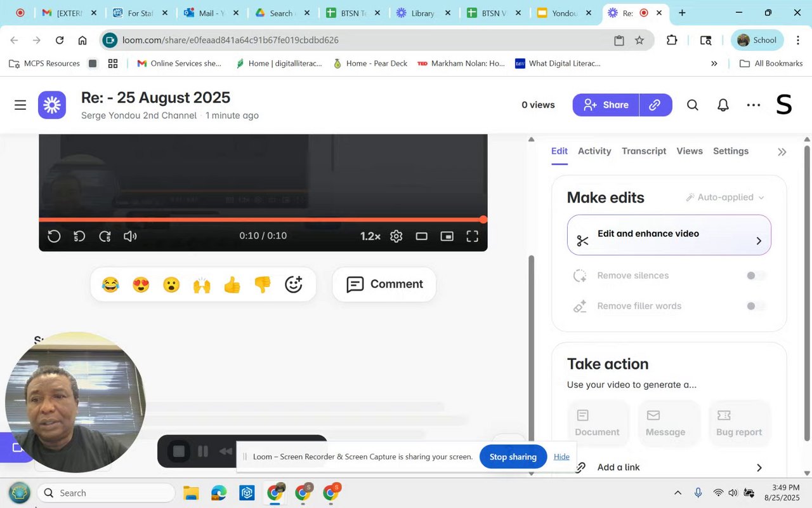Go to Loom home via the logo
812x508 pixels.
pyautogui.click(x=52, y=105)
